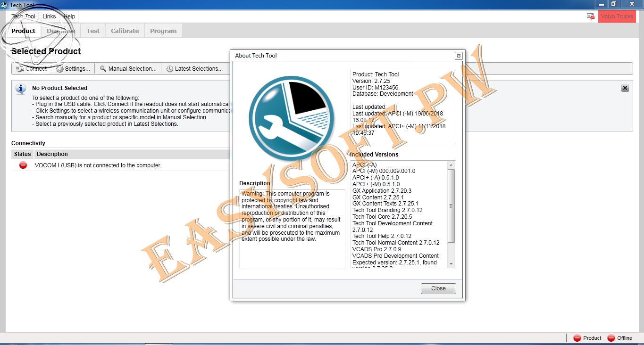Click the Close button in About dialog
Screen dimensions: 644x345
(438, 288)
